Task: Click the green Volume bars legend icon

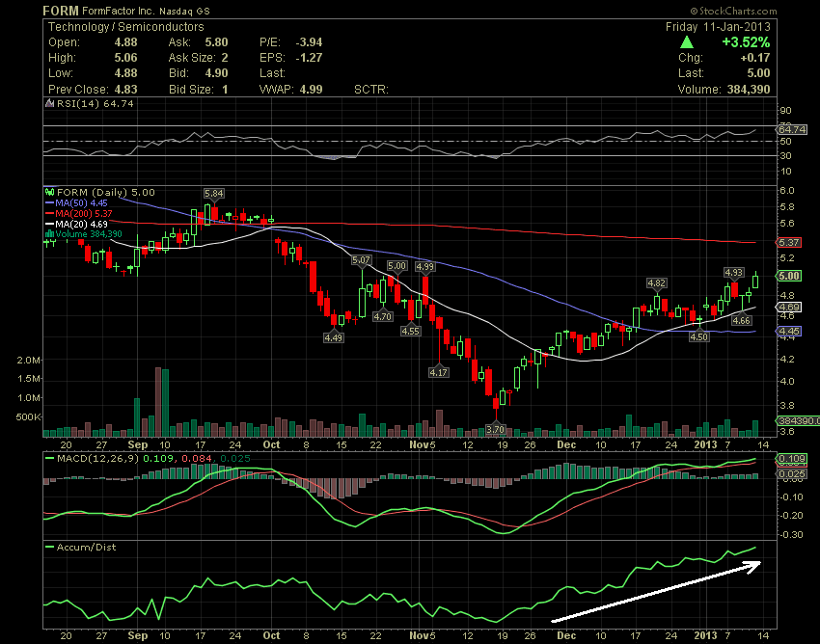Action: point(49,234)
